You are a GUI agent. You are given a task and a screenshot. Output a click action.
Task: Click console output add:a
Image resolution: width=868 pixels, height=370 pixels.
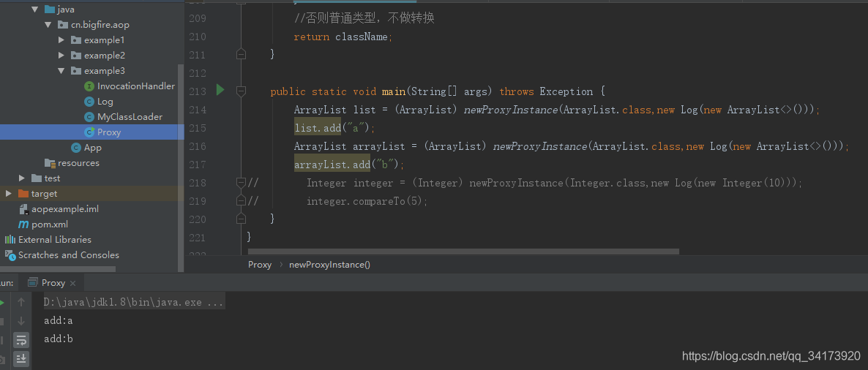(58, 321)
